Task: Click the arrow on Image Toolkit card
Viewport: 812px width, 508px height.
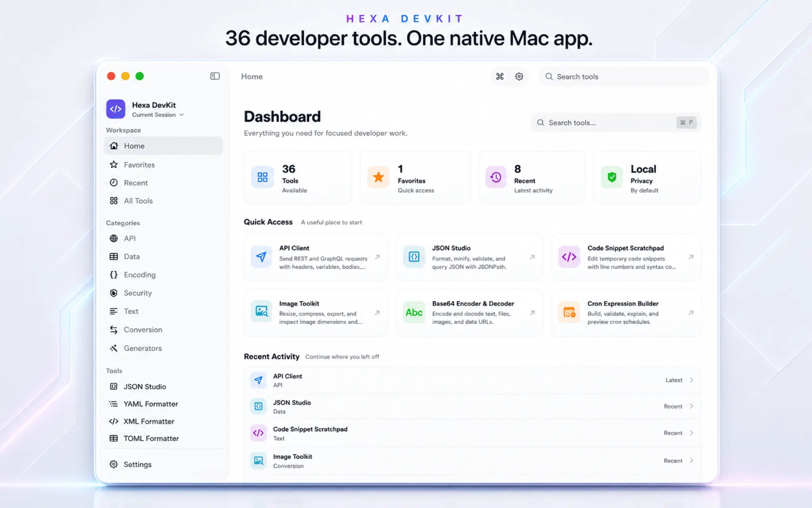Action: point(377,313)
